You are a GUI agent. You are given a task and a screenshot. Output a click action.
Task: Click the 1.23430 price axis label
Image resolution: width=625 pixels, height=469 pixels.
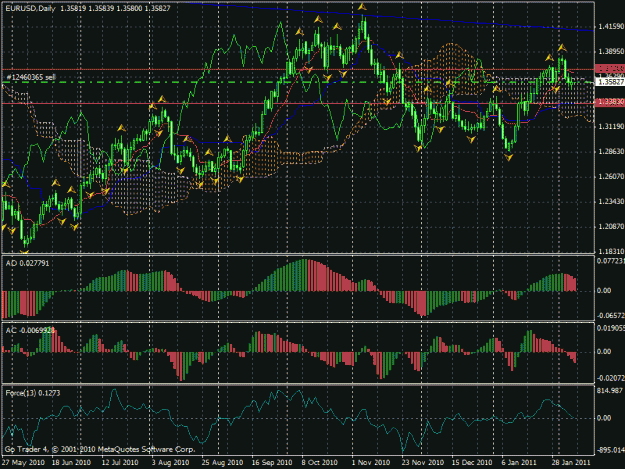point(611,202)
